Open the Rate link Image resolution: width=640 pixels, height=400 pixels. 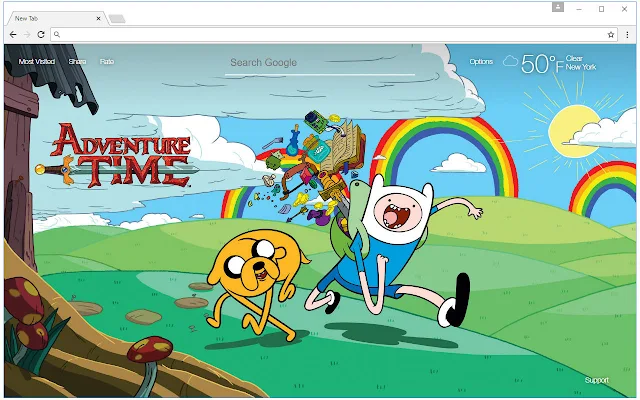(107, 62)
